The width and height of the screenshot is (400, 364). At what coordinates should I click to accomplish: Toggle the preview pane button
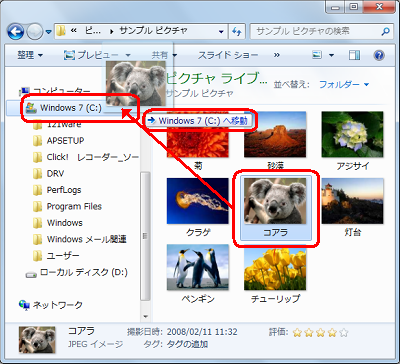(x=354, y=55)
